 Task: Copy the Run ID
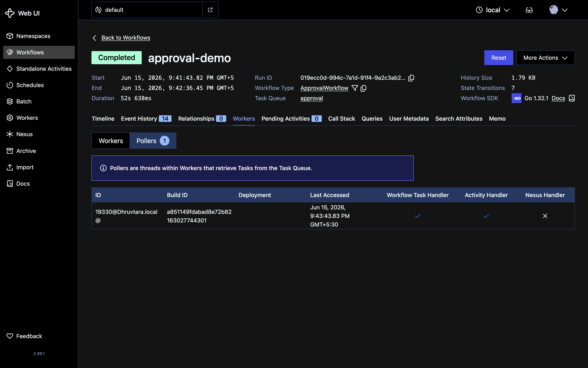tap(411, 78)
